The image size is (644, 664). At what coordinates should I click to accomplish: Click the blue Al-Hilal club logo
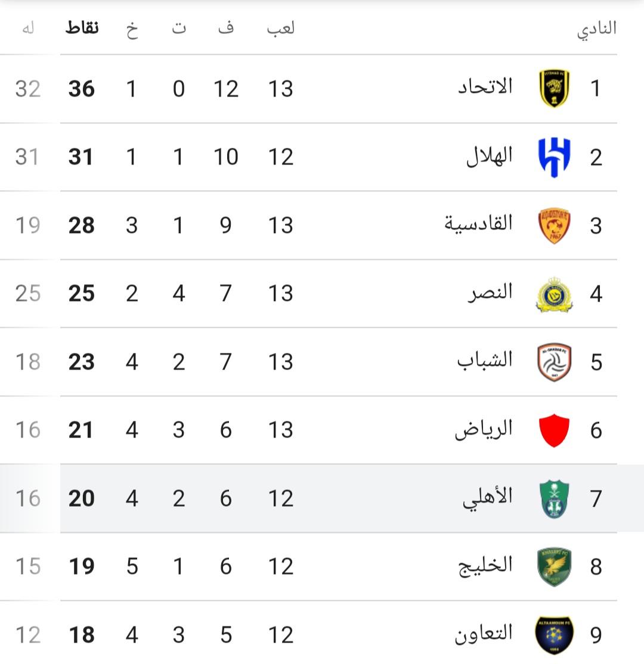[554, 157]
